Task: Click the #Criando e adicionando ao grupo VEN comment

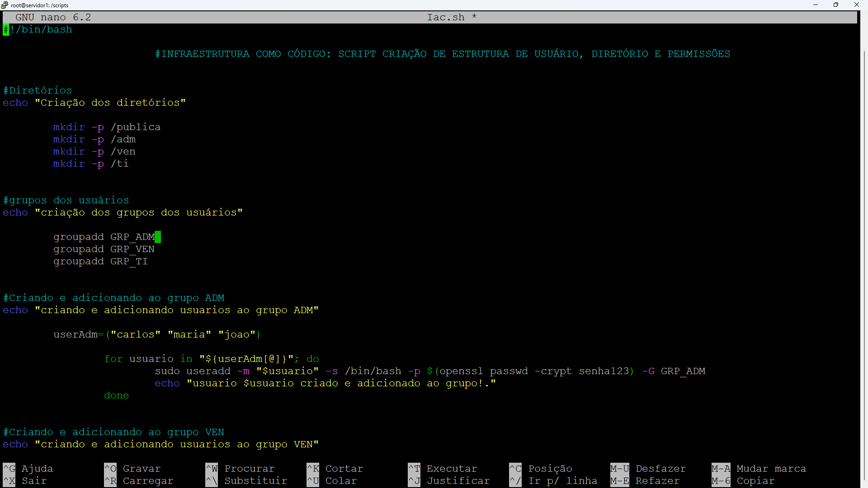Action: [113, 432]
